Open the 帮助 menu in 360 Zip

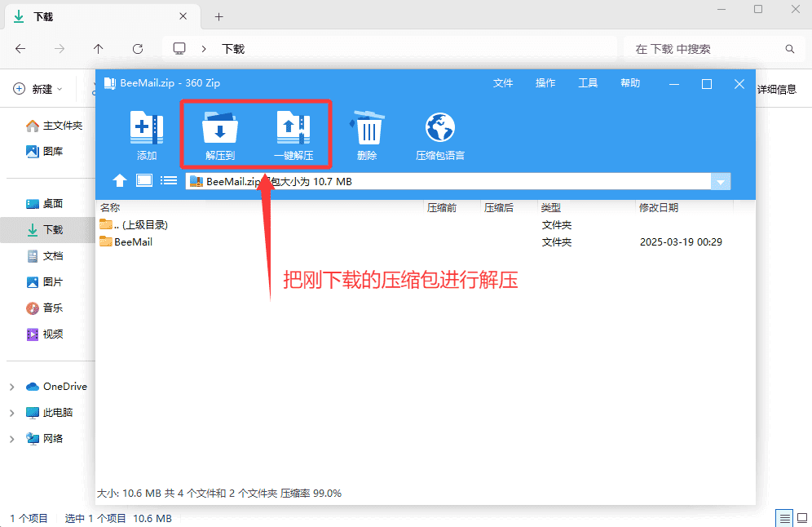pos(630,83)
